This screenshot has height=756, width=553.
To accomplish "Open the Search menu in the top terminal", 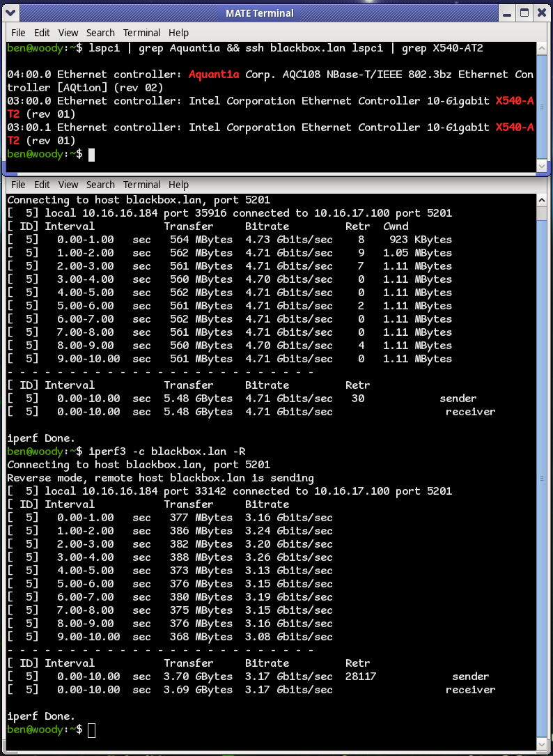I will pyautogui.click(x=100, y=33).
